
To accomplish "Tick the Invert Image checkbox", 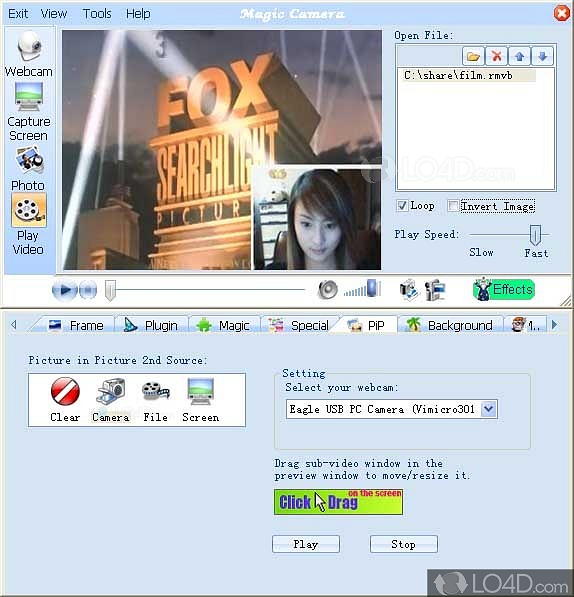I will tap(453, 206).
